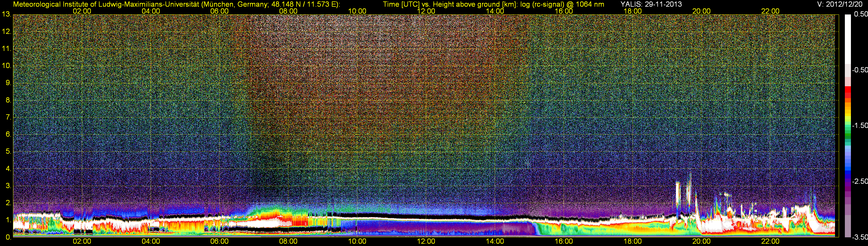Select the 02:00 label on the top time axis

82,11
